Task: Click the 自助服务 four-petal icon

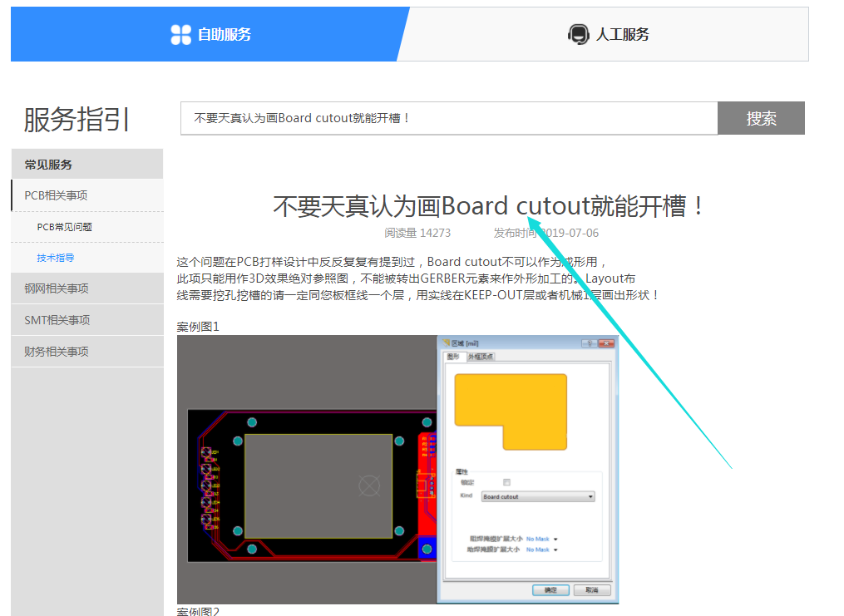Action: click(x=180, y=34)
